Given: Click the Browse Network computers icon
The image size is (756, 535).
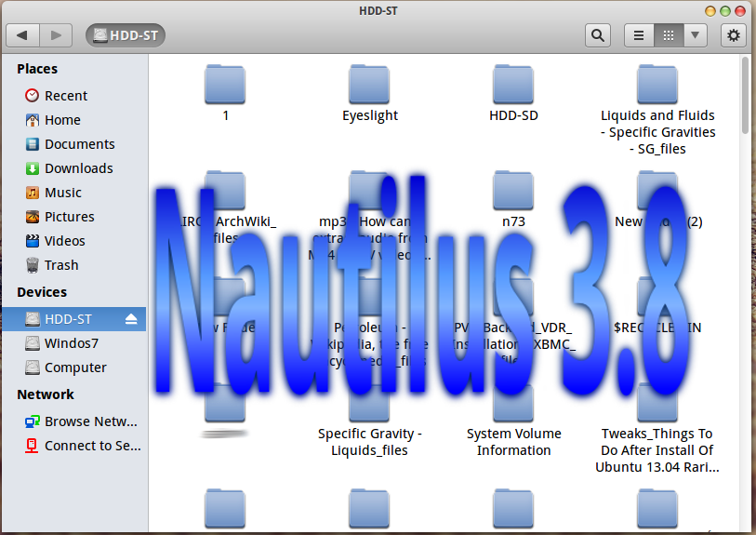Looking at the screenshot, I should tap(33, 421).
